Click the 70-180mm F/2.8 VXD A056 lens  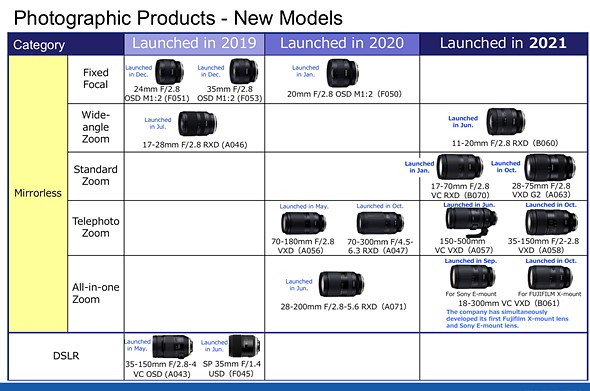coord(303,223)
